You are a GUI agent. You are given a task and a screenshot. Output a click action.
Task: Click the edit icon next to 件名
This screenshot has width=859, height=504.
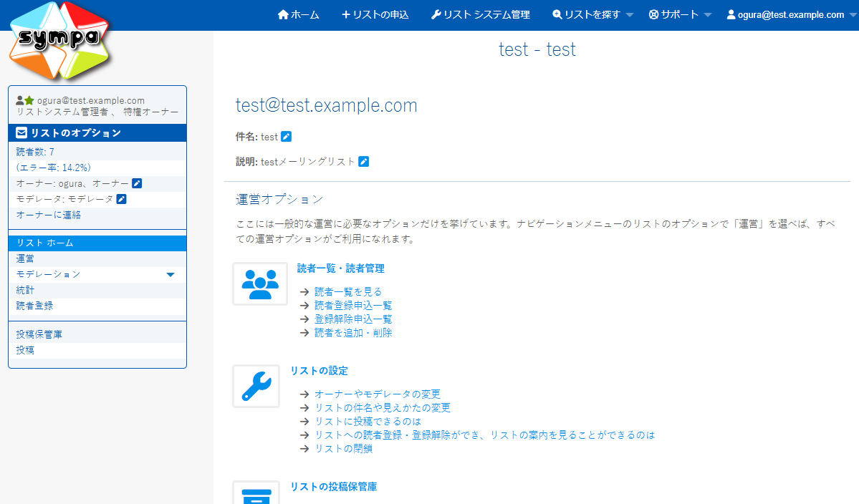[287, 137]
